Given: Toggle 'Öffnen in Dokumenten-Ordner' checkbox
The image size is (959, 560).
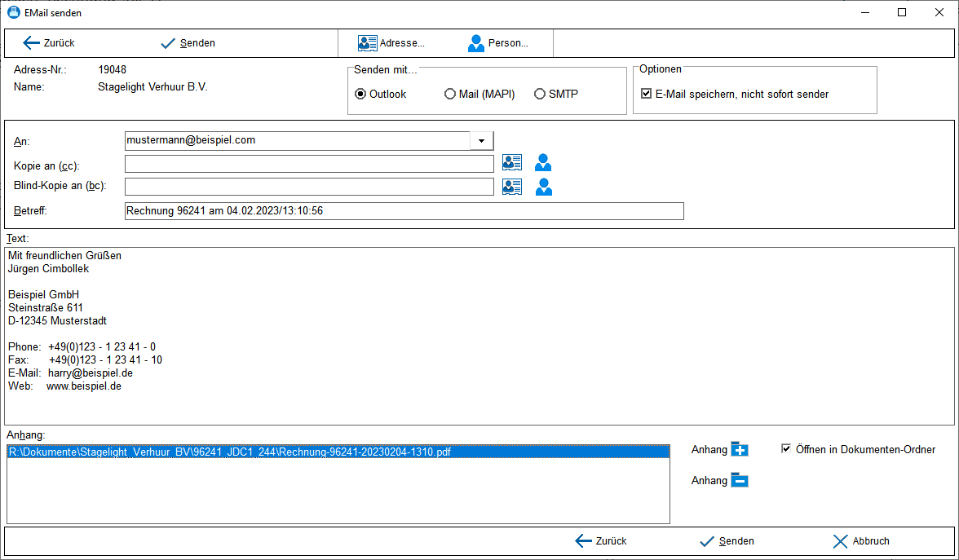Looking at the screenshot, I should [858, 449].
